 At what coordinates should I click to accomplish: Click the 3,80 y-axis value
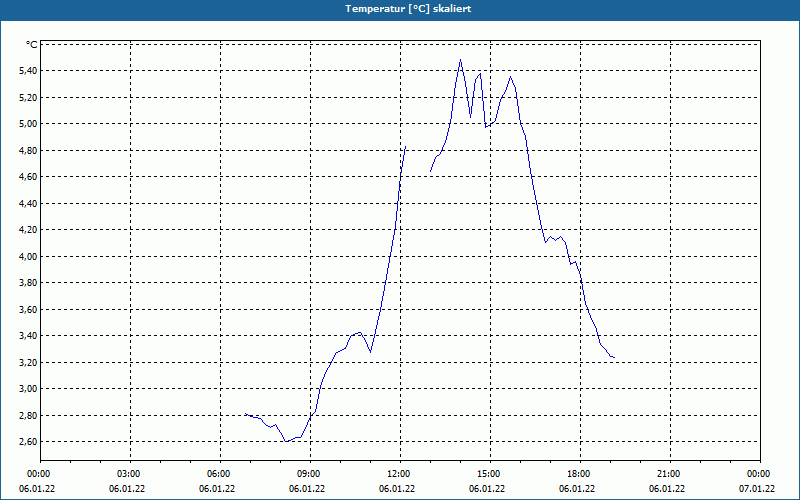(x=28, y=283)
